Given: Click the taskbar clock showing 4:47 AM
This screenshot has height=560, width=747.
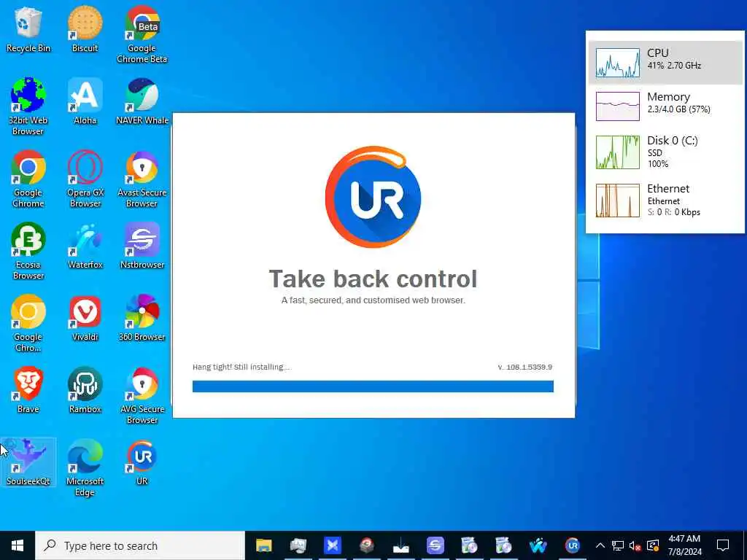Looking at the screenshot, I should (x=684, y=545).
